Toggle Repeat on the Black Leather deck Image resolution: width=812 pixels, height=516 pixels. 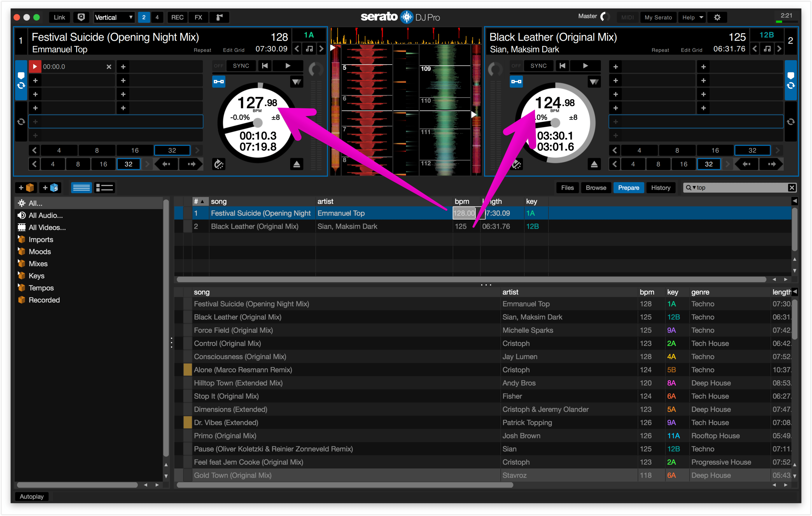(x=660, y=50)
